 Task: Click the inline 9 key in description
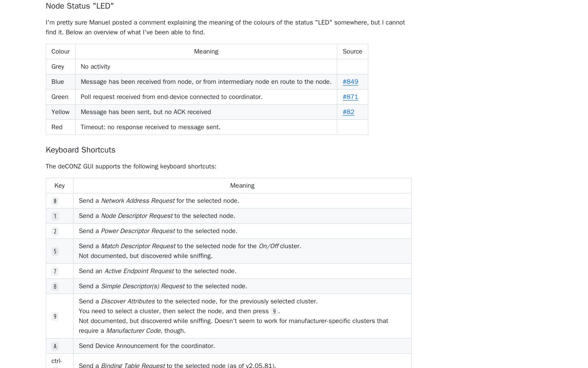274,312
